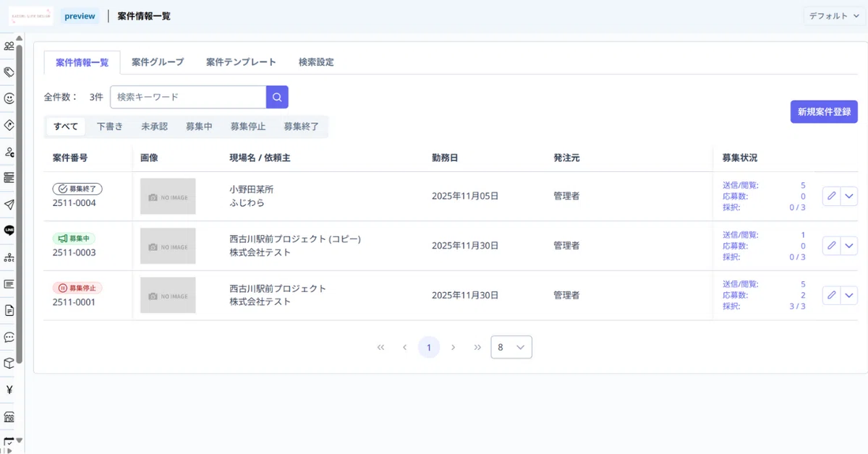Click site name 小野田某所
Image resolution: width=868 pixels, height=454 pixels.
(x=251, y=189)
